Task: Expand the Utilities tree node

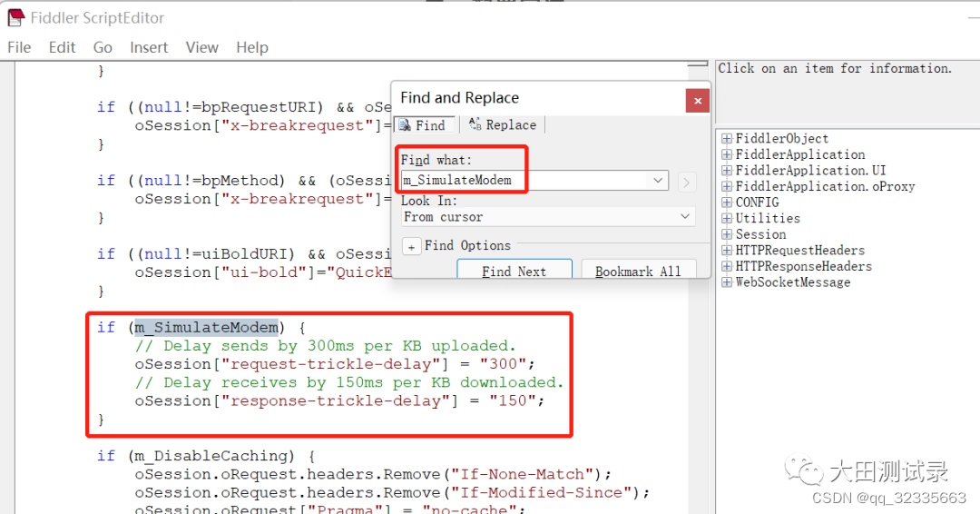Action: pyautogui.click(x=726, y=218)
